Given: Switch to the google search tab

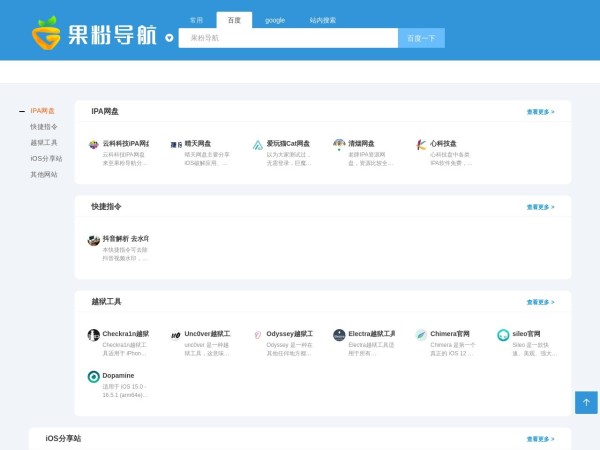Looking at the screenshot, I should (x=275, y=19).
